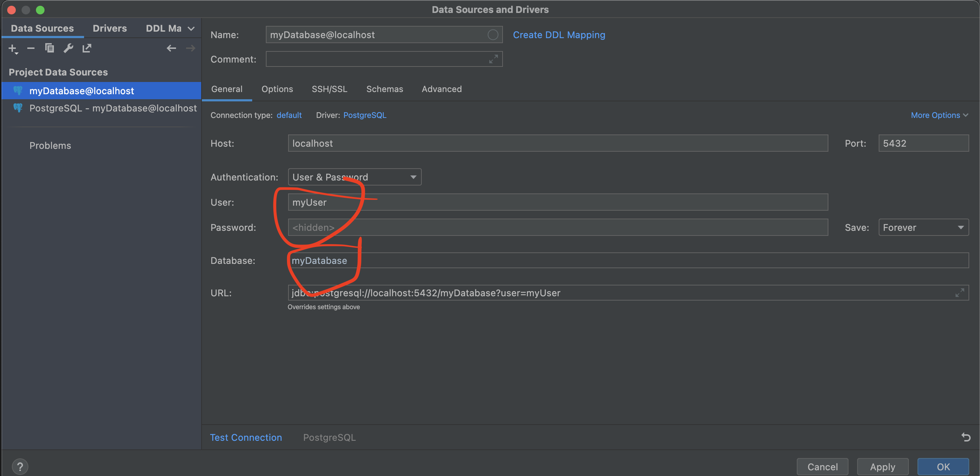Image resolution: width=980 pixels, height=476 pixels.
Task: Revert changes using the undo icon
Action: click(967, 437)
